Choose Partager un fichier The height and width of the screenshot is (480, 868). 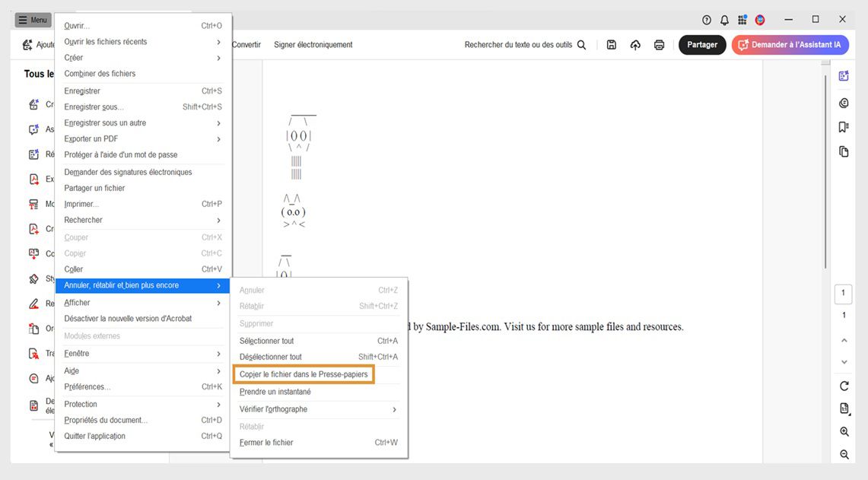coord(143,188)
